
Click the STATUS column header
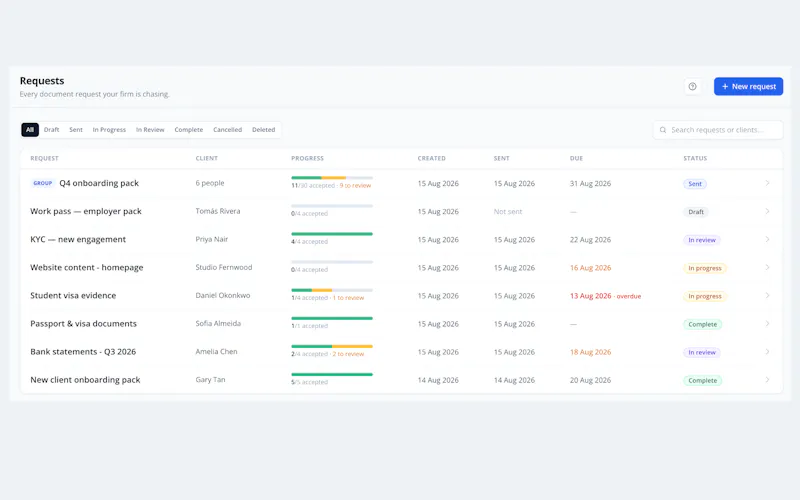tap(695, 158)
